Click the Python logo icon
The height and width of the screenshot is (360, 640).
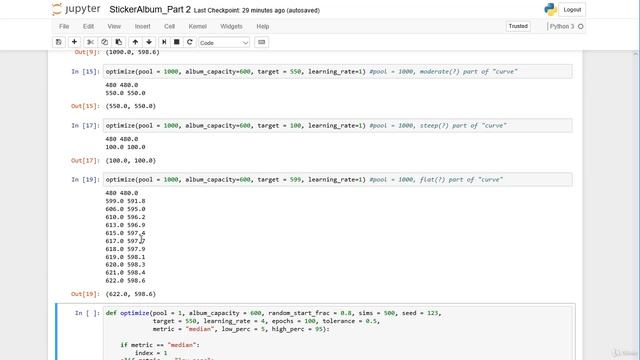(x=550, y=9)
